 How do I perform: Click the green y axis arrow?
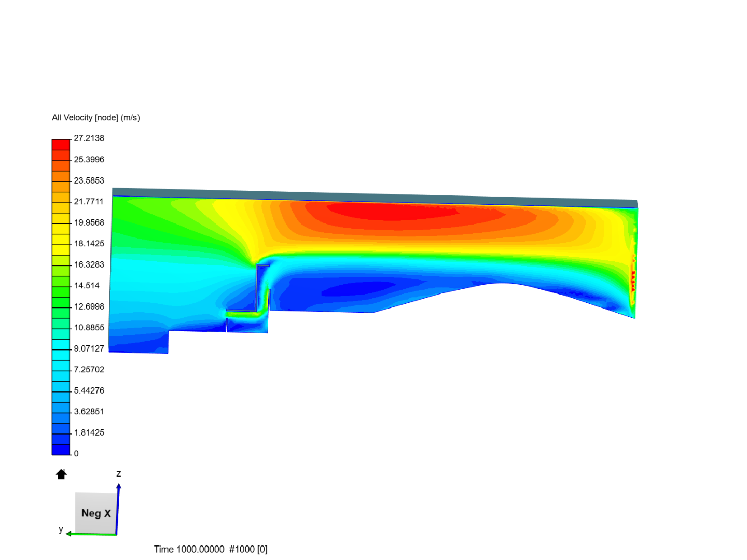click(x=91, y=534)
